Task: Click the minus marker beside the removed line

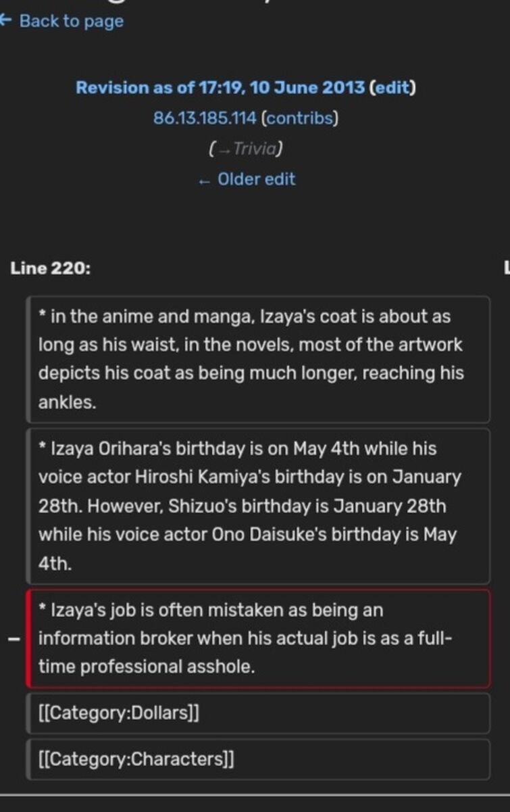Action: [14, 640]
